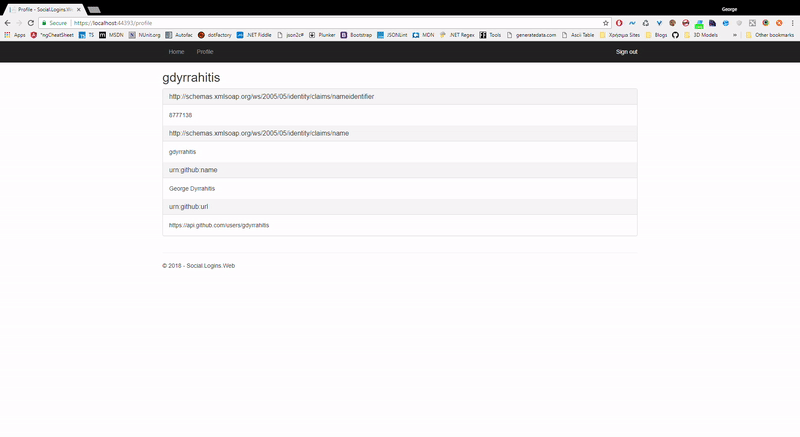Click the 2018 Social.Logins.Web footer text
This screenshot has height=437, width=800.
pyautogui.click(x=198, y=266)
